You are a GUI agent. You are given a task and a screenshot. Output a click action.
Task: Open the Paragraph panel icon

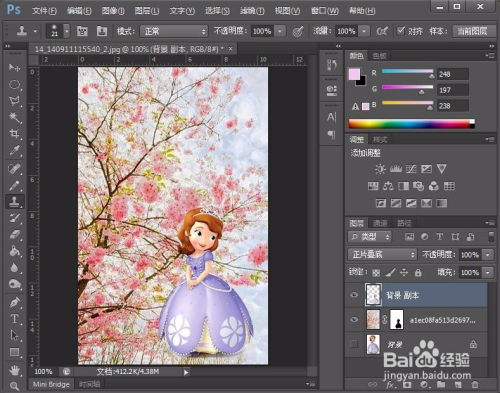click(332, 135)
